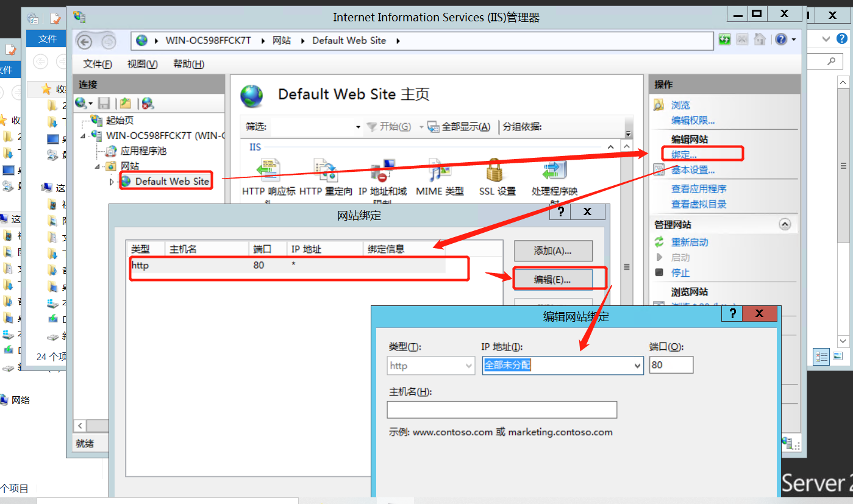Image resolution: width=853 pixels, height=504 pixels.
Task: Collapse the IIS group chevron
Action: [611, 147]
